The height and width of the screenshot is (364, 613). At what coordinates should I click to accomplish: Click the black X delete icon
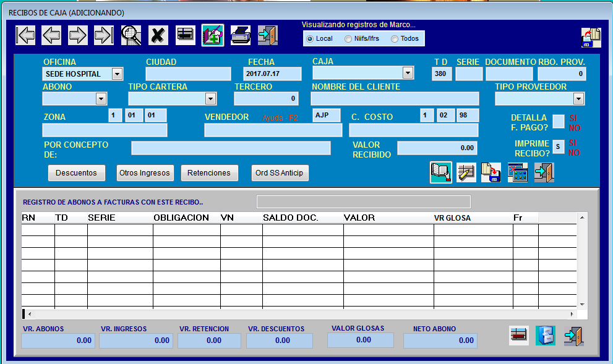pos(158,35)
